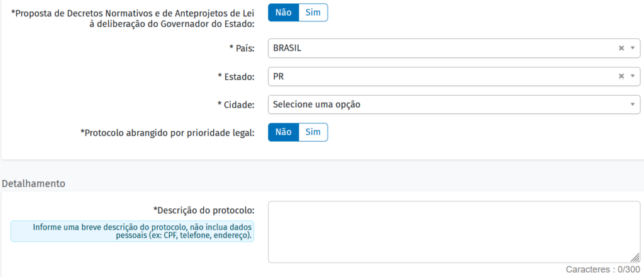Viewport: 644px width, 277px height.
Task: Clear the BRASIL selection in País
Action: tap(621, 48)
